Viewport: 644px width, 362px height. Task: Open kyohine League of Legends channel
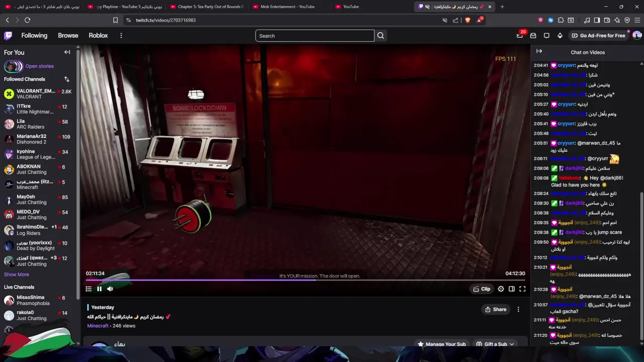pyautogui.click(x=38, y=154)
